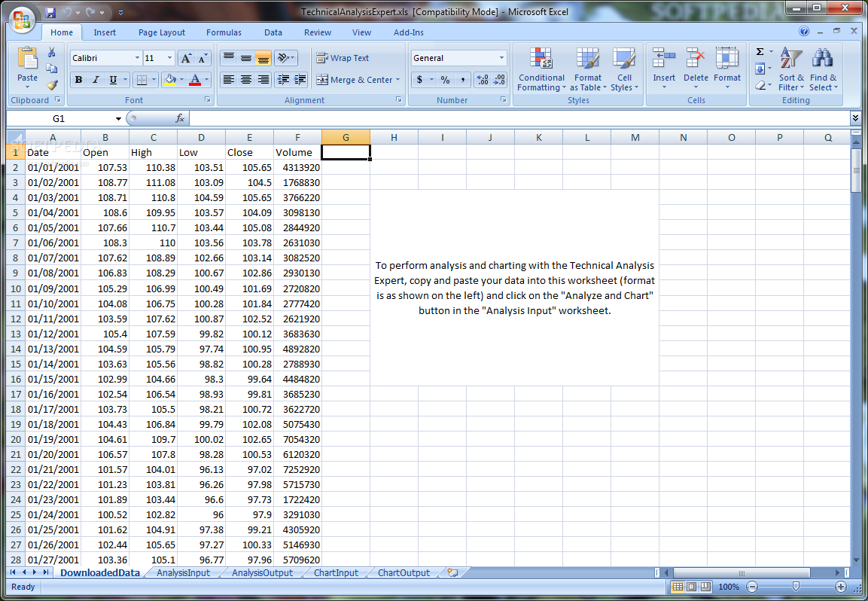868x601 pixels.
Task: Customize Quick Access Toolbar dropdown
Action: click(x=120, y=12)
